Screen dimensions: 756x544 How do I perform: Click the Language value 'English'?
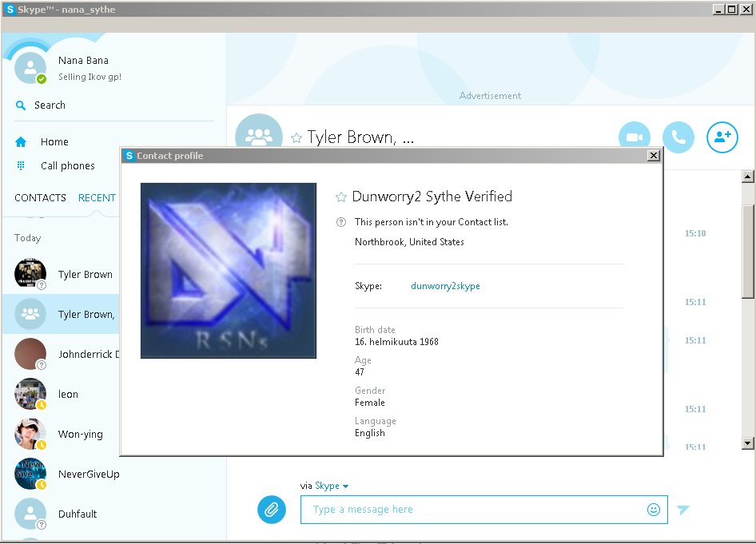pyautogui.click(x=370, y=433)
